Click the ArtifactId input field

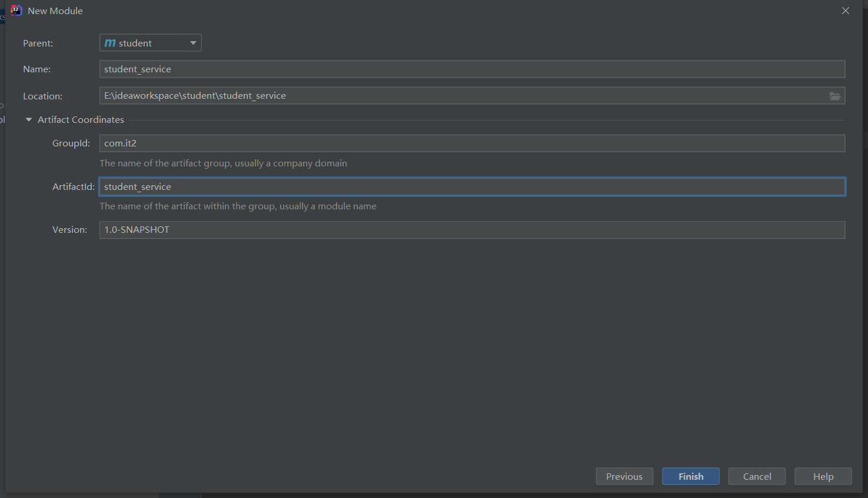(472, 186)
